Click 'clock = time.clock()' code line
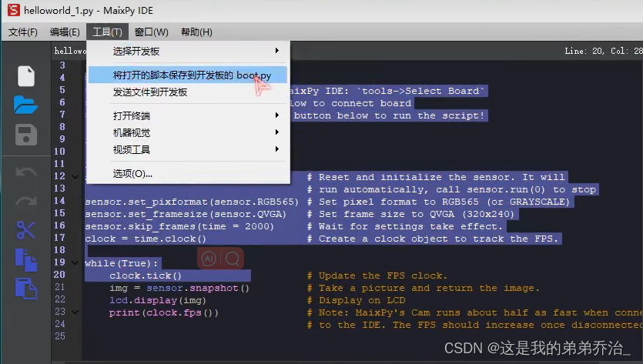This screenshot has height=364, width=643. [x=146, y=239]
